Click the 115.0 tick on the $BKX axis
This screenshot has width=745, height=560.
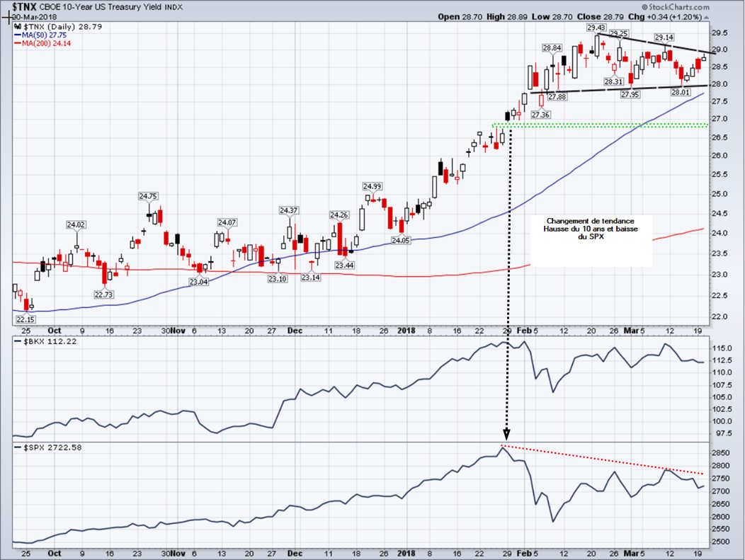721,348
